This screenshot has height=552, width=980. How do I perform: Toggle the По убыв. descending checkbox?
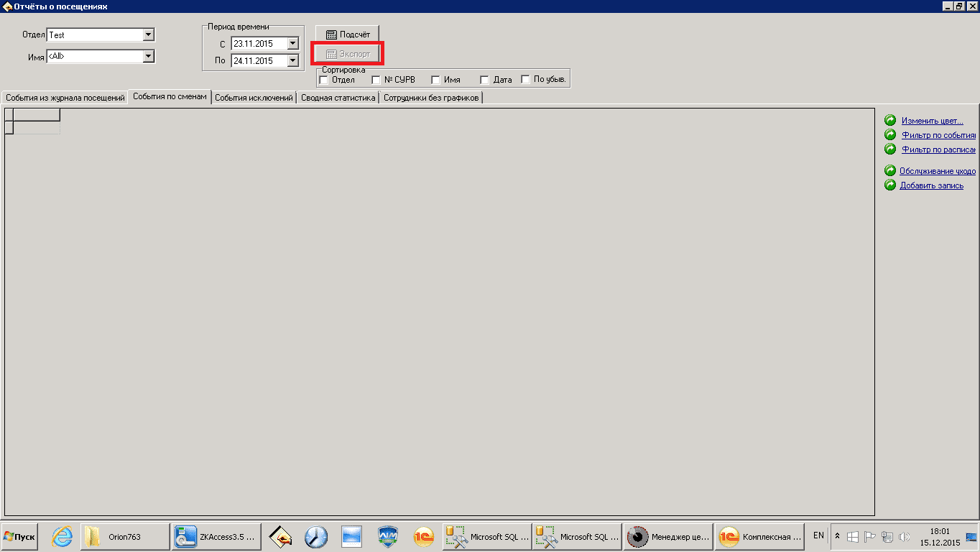(x=526, y=80)
